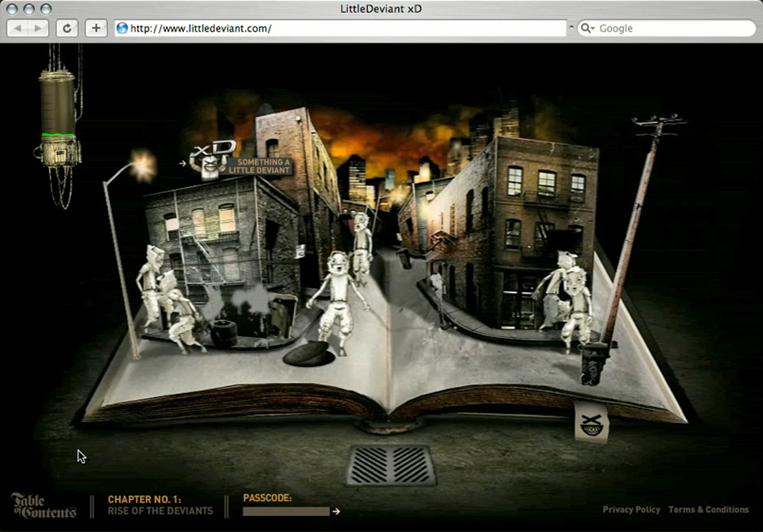Viewport: 763px width, 532px height.
Task: Open the Privacy Policy link
Action: click(631, 510)
